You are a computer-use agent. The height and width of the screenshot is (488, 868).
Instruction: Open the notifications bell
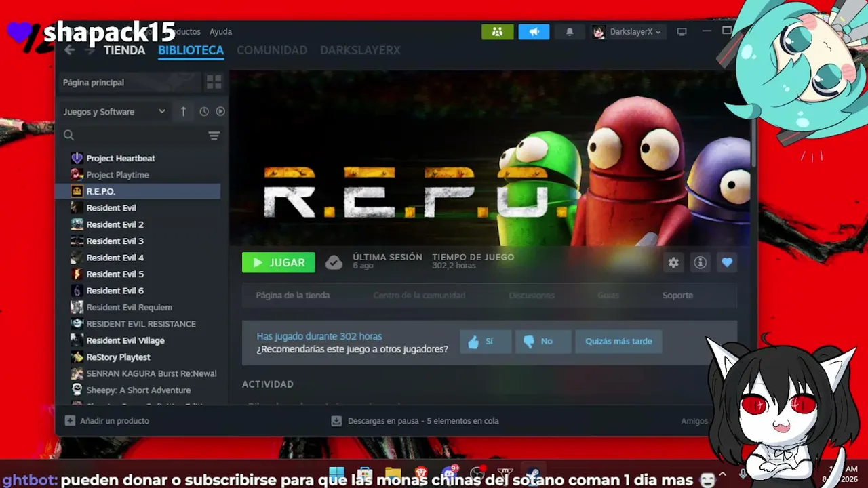[x=570, y=31]
